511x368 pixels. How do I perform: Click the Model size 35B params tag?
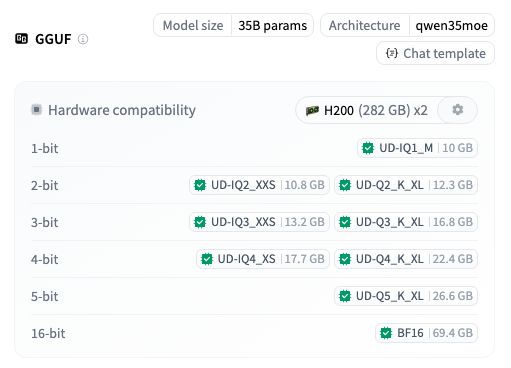(x=233, y=25)
